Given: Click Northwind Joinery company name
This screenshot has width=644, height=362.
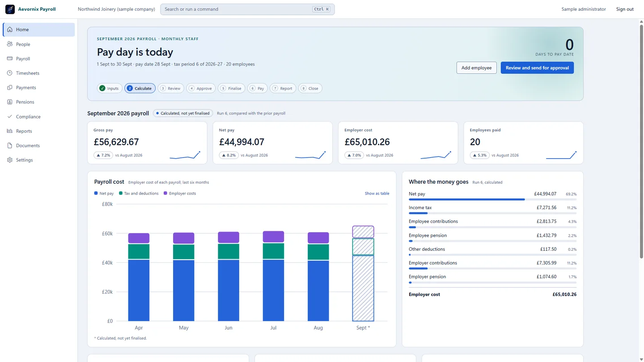Looking at the screenshot, I should click(x=116, y=9).
